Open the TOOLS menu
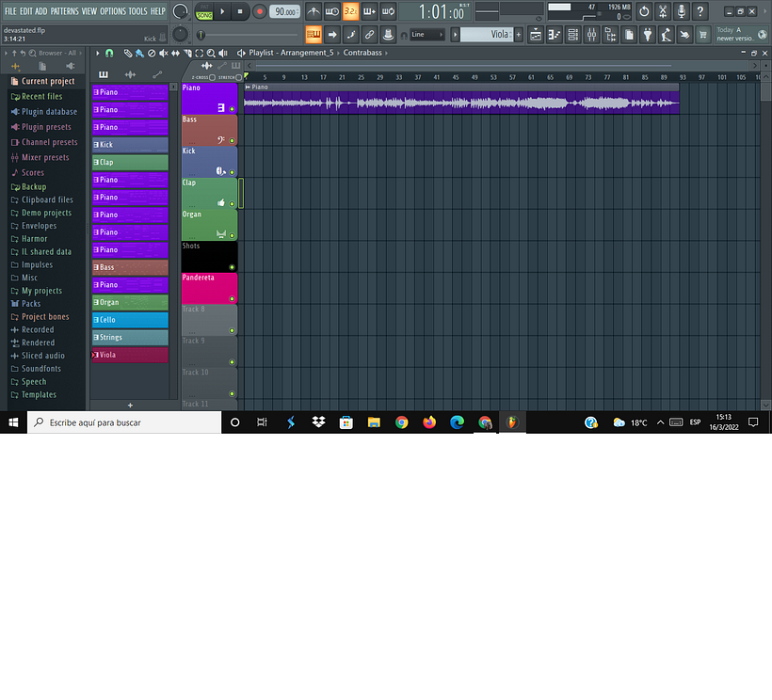Viewport: 772px width, 700px height. 137,11
